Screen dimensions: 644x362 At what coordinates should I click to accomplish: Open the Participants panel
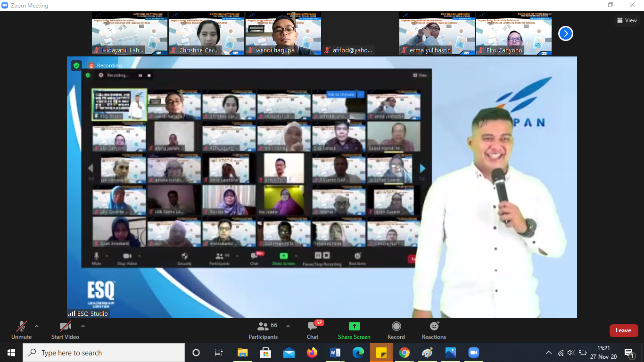pyautogui.click(x=263, y=330)
